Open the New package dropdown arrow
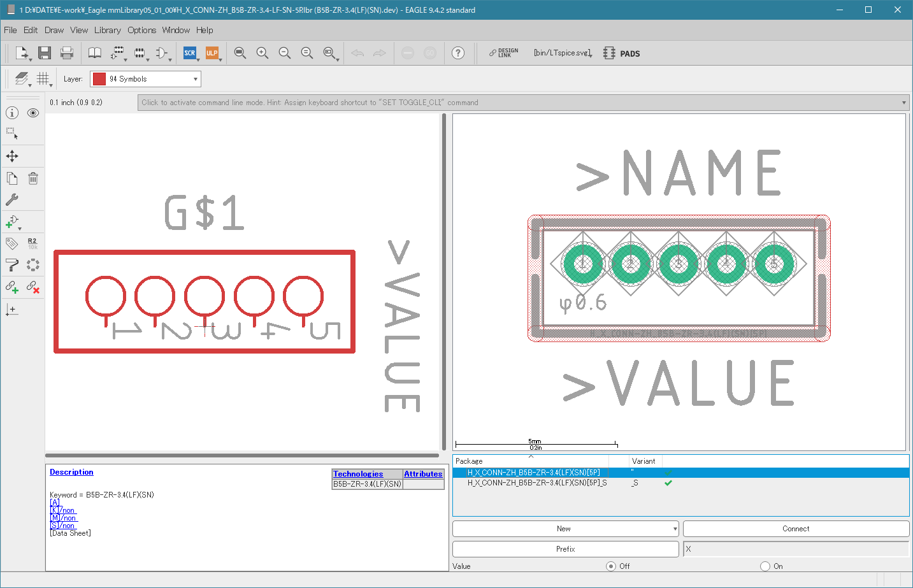The width and height of the screenshot is (913, 588). [675, 529]
